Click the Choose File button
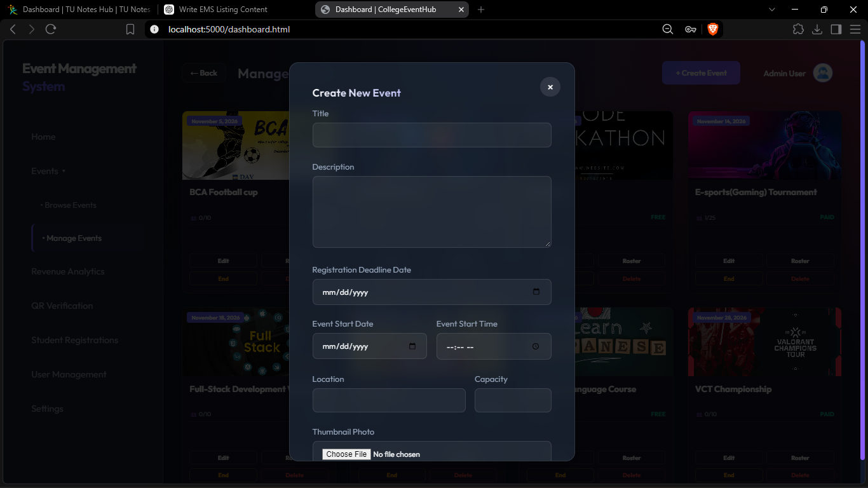 346,454
